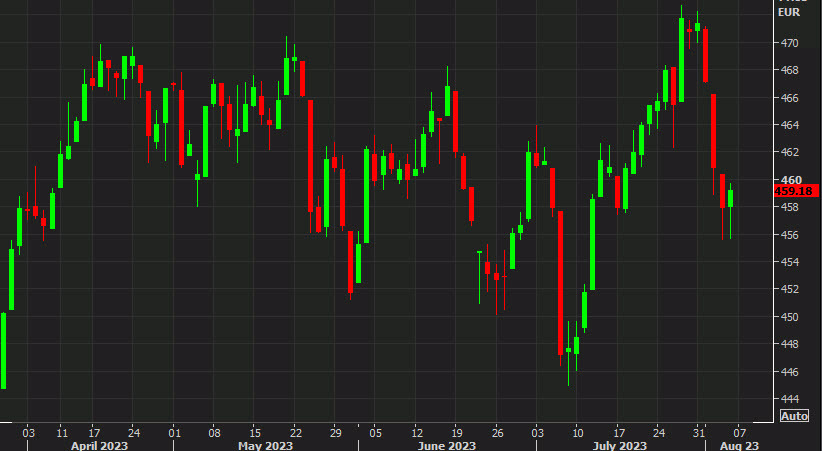Viewport: 822px width, 451px height.
Task: Click the 454 price axis label
Action: click(788, 262)
